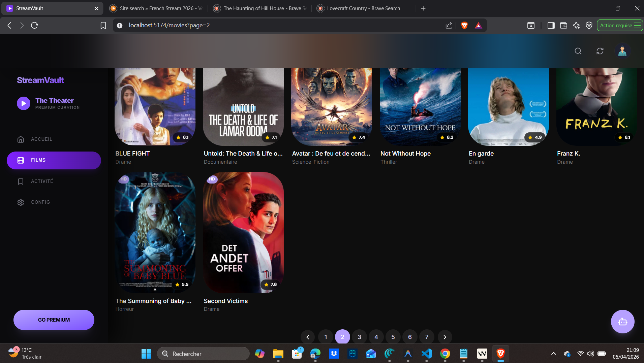Open the Brave Leo AI icon

pos(576,25)
